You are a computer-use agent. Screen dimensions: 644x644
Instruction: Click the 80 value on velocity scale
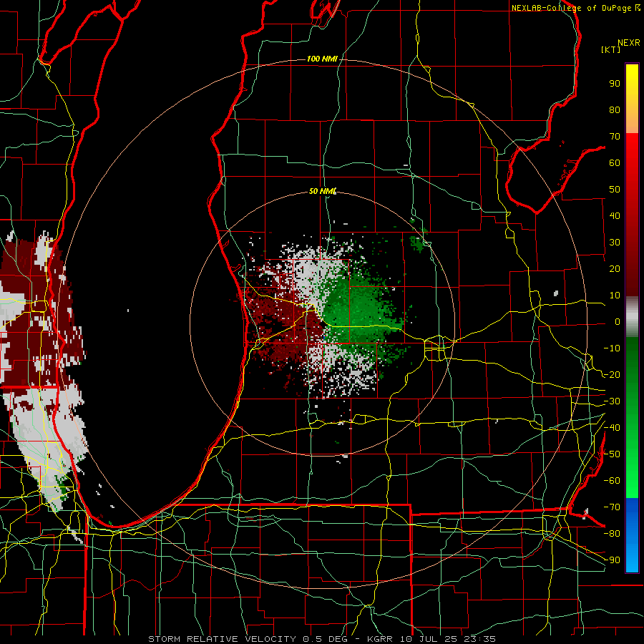tap(615, 110)
